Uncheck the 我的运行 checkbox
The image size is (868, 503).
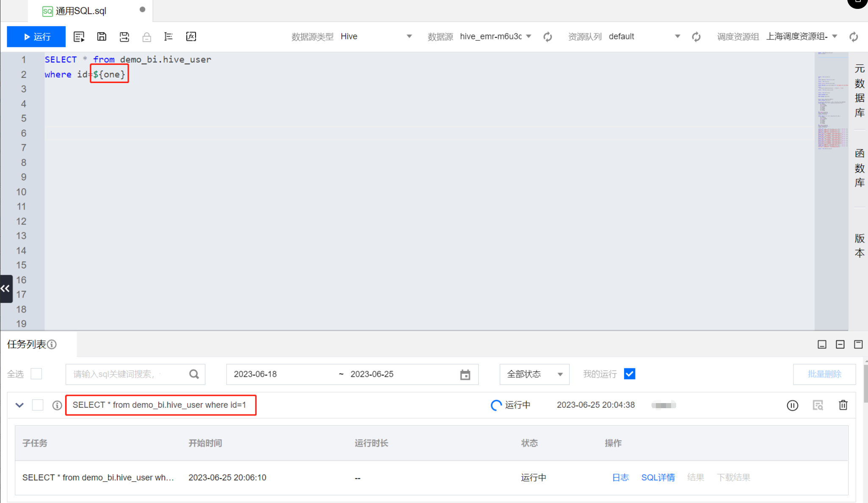(x=629, y=374)
